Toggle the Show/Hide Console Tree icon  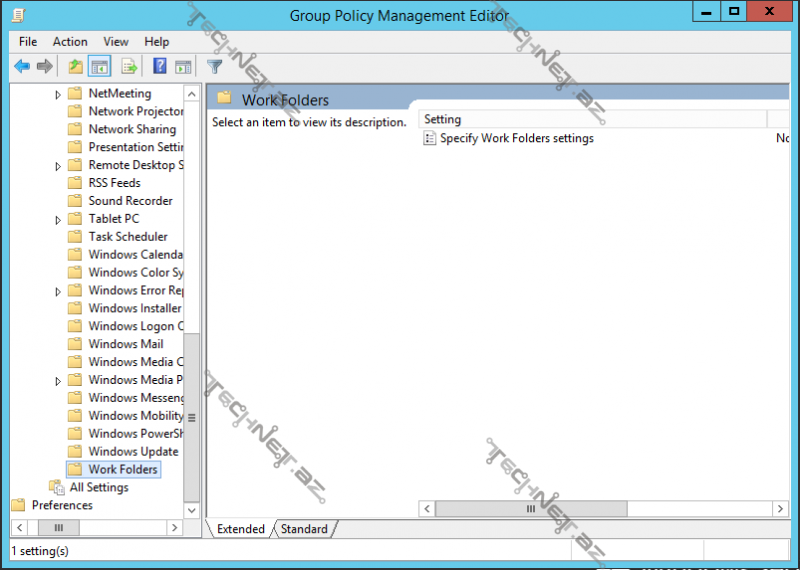(99, 67)
